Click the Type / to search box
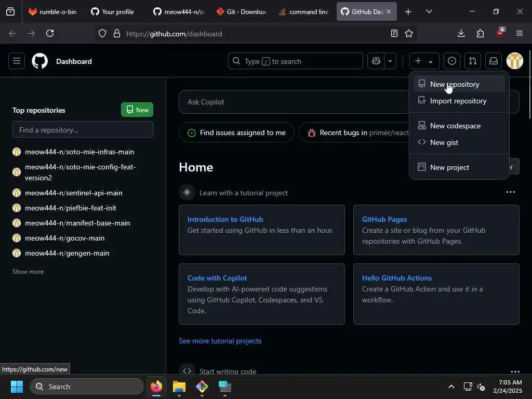This screenshot has width=532, height=399. (296, 61)
